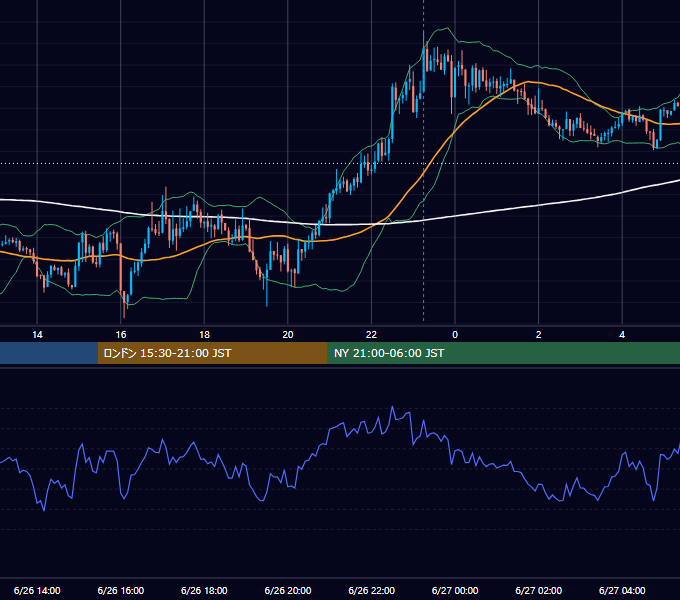Click the 6/27 02:00 date label

pyautogui.click(x=539, y=590)
